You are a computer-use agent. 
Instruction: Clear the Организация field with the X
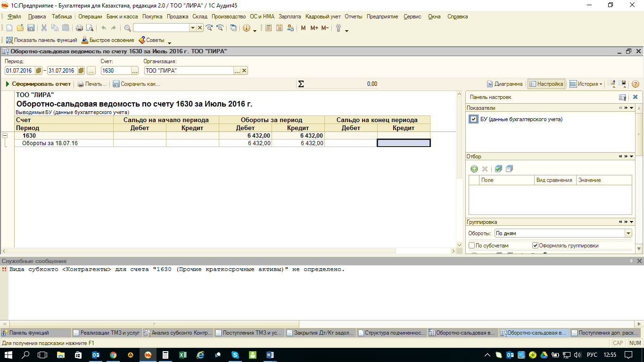(244, 71)
